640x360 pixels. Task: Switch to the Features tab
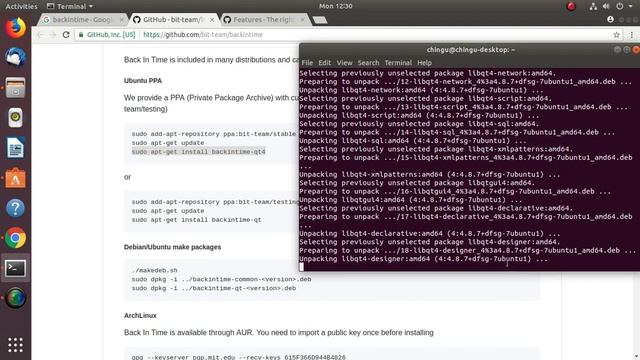coord(264,20)
